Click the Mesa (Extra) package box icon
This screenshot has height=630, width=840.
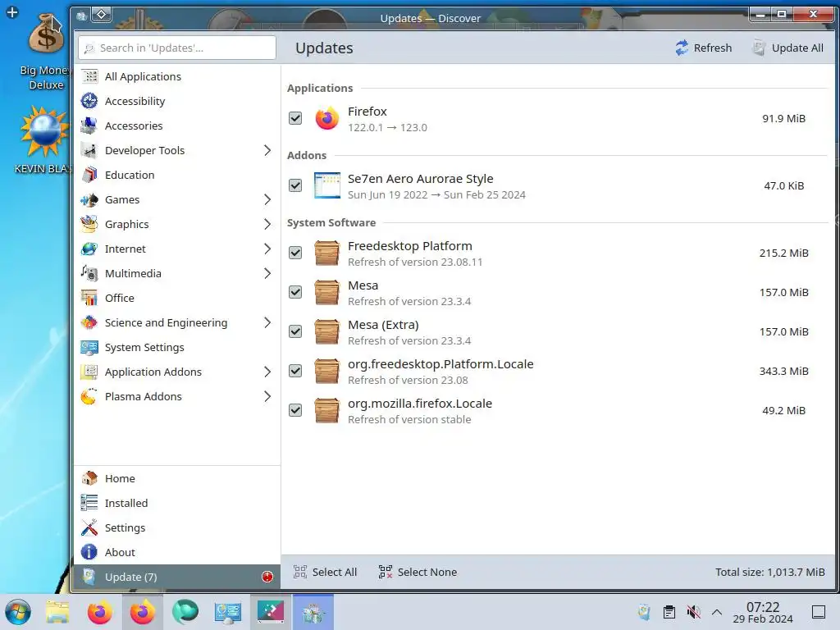point(326,331)
